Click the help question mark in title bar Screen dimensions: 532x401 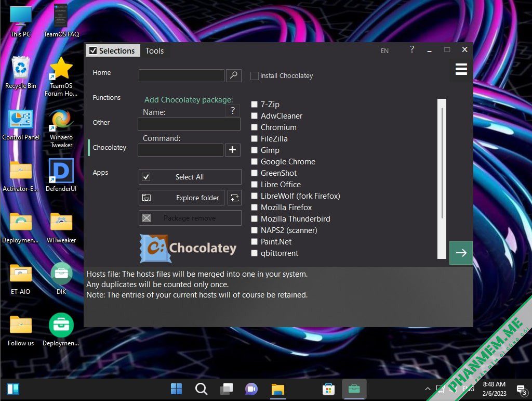412,49
